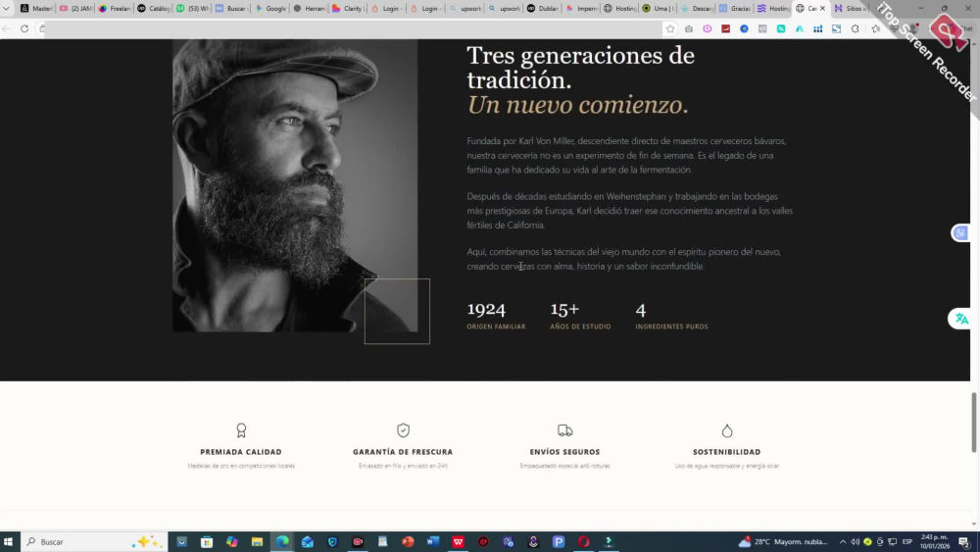Click paragraph starting 'Después de décadas estudiando'
Screen dimensions: 980x552
629,211
